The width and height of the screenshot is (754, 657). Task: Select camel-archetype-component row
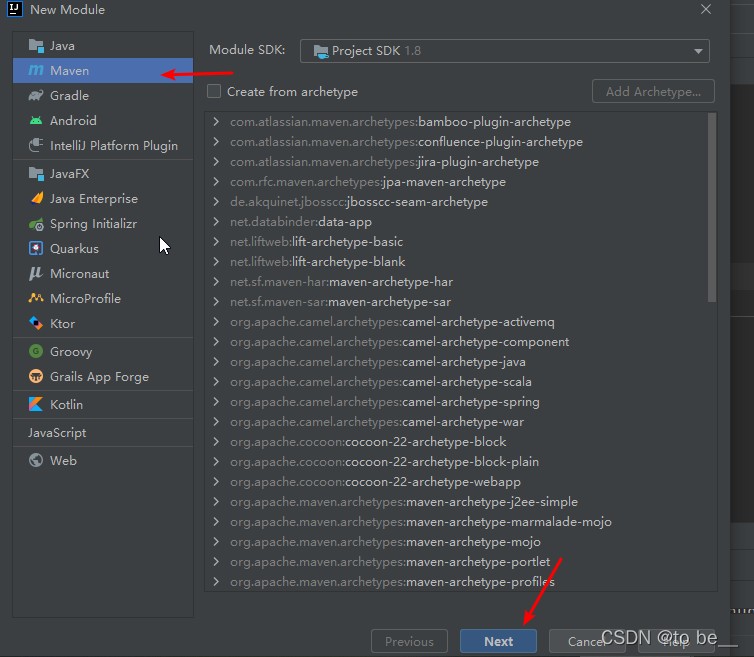(456, 342)
